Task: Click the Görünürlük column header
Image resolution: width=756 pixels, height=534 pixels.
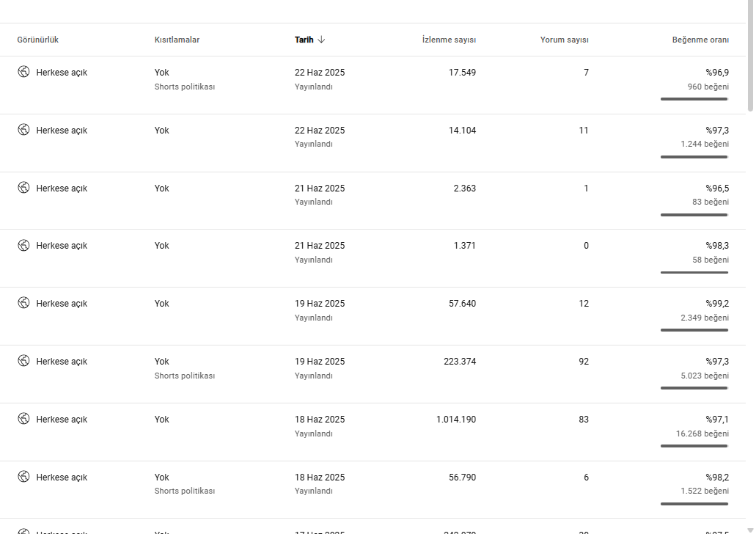Action: (x=37, y=40)
